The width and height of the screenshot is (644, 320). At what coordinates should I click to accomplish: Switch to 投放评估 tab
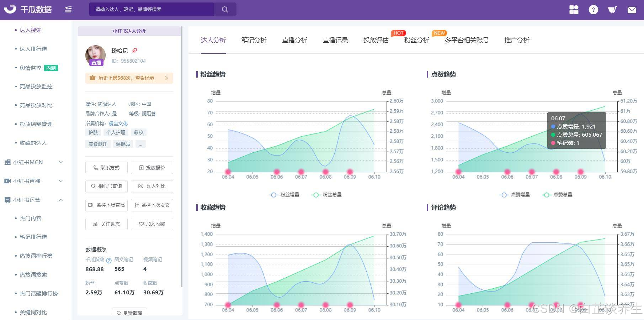[x=376, y=40]
